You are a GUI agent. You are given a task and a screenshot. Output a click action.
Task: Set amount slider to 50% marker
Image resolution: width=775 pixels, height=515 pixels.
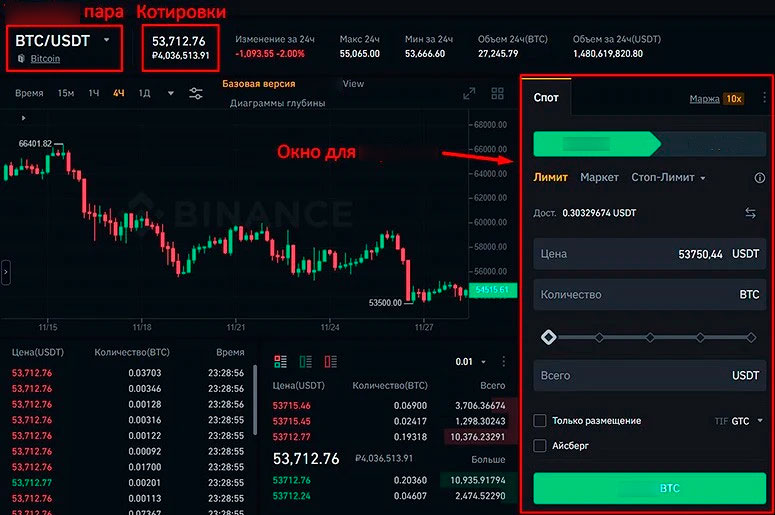pyautogui.click(x=650, y=338)
